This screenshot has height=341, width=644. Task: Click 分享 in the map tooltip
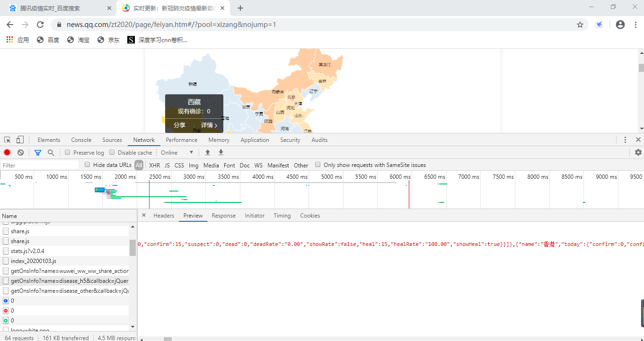click(x=179, y=125)
